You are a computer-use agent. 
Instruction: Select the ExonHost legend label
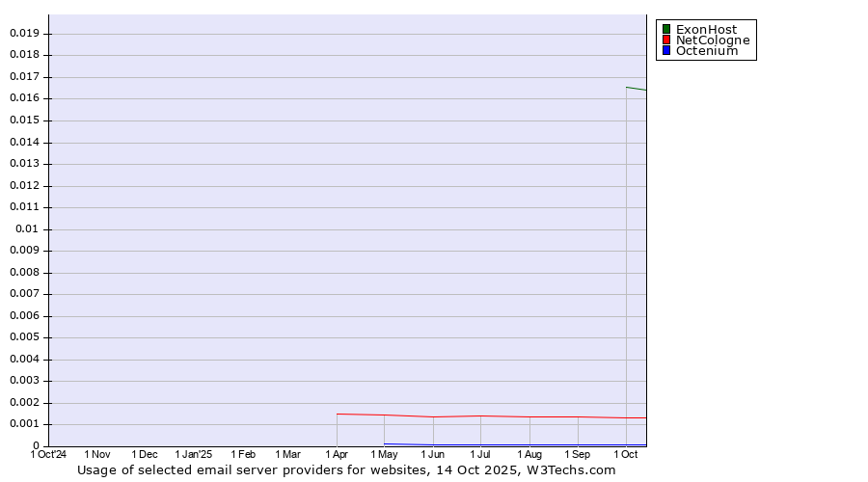click(706, 30)
